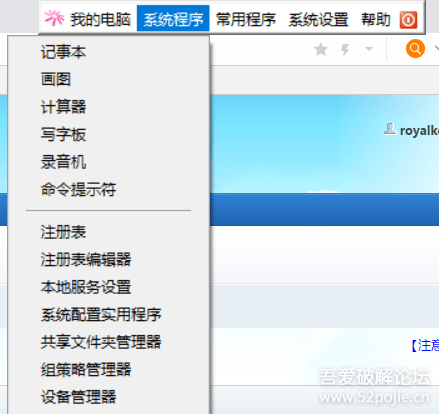The image size is (439, 414).
Task: Choose 本地服务设置 menu entry
Action: [x=109, y=287]
